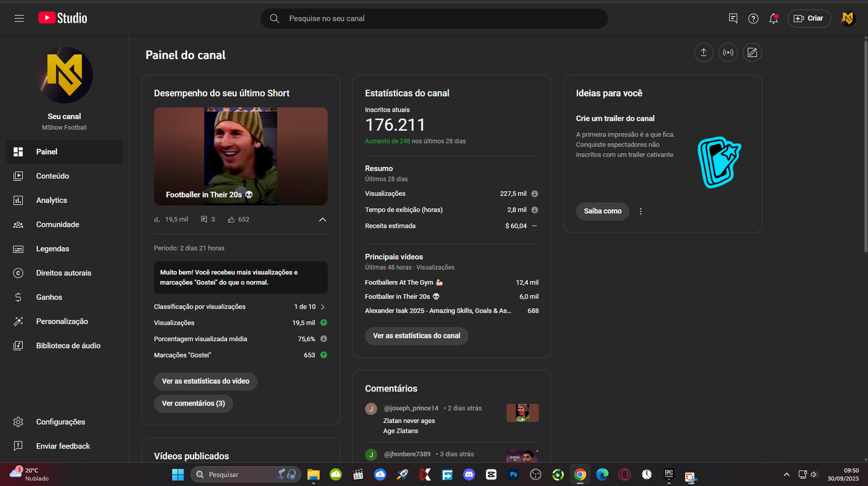Viewport: 868px width, 486px height.
Task: Open the Footballer in Their 20s thumbnail
Action: click(x=240, y=156)
